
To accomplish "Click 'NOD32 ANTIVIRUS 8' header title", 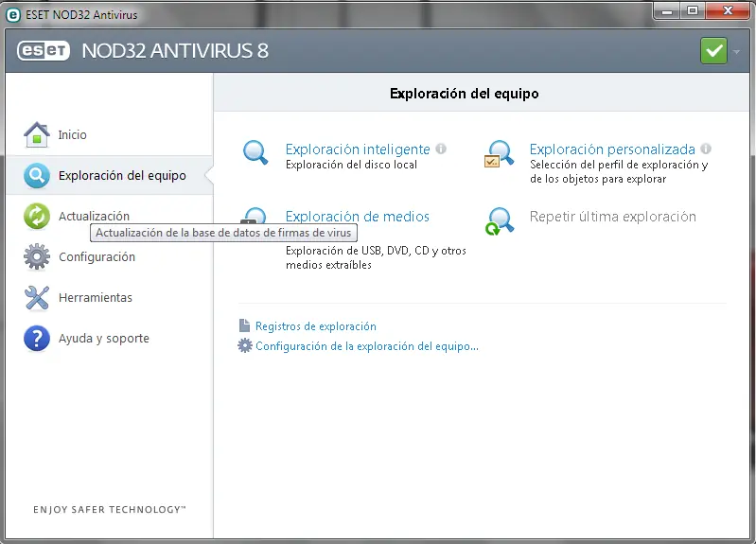I will [175, 51].
